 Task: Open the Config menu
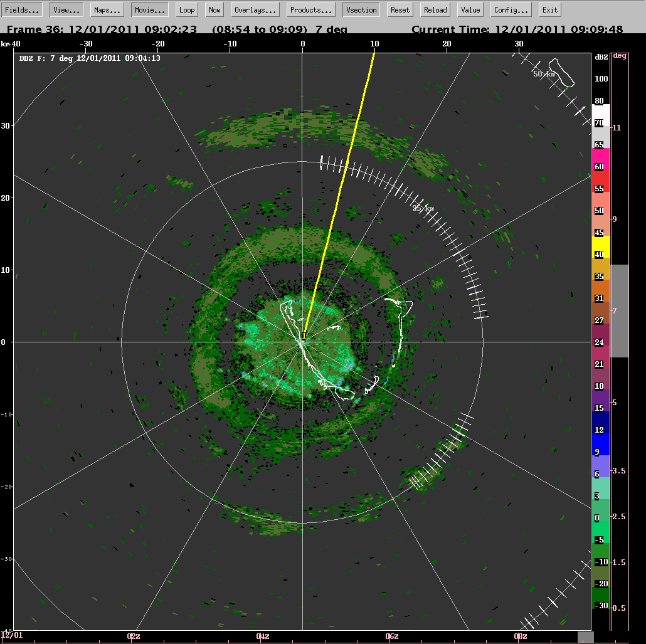click(x=510, y=9)
